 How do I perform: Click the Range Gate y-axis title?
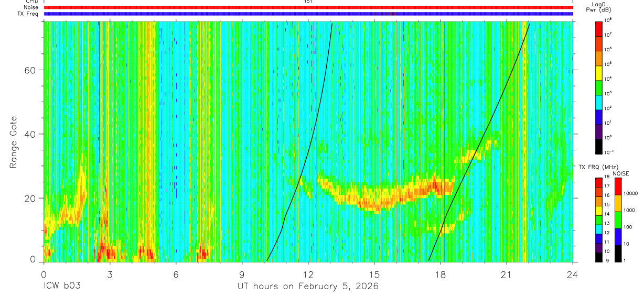coord(13,142)
